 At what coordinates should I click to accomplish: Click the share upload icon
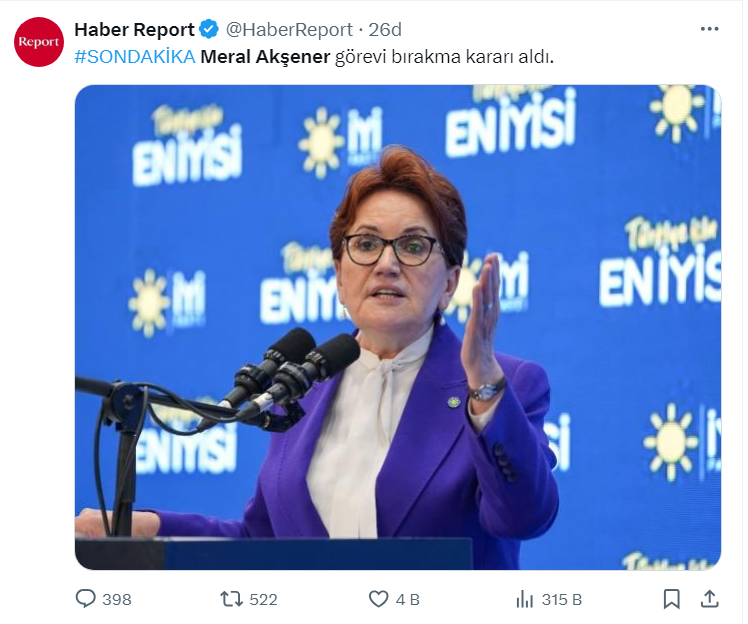tap(709, 599)
